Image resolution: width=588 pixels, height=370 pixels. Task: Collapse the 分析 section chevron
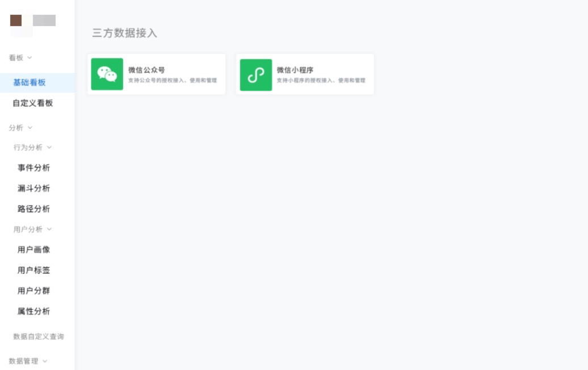point(30,128)
